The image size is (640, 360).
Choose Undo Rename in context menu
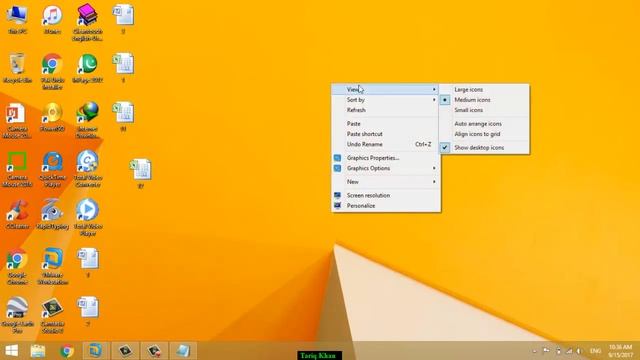pyautogui.click(x=386, y=144)
